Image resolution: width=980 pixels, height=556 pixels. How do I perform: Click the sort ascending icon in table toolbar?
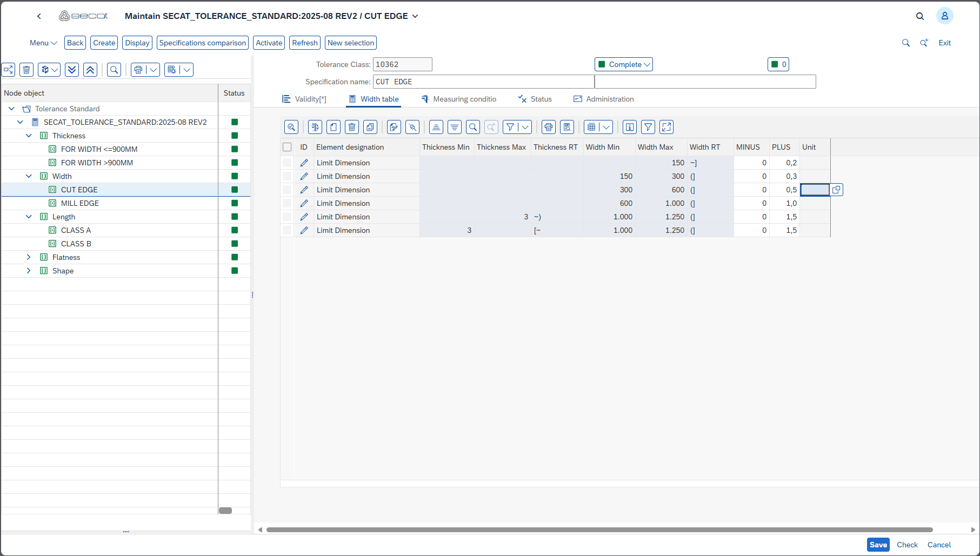[436, 127]
